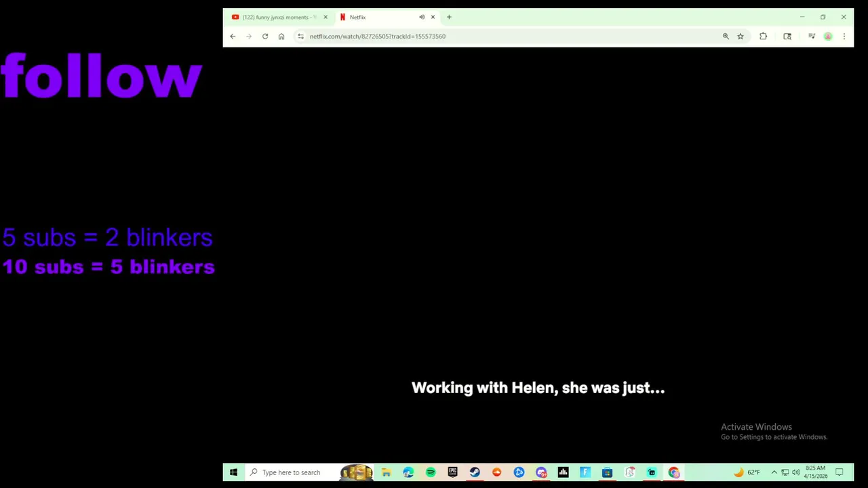
Task: Close the Netflix tab
Action: point(433,17)
